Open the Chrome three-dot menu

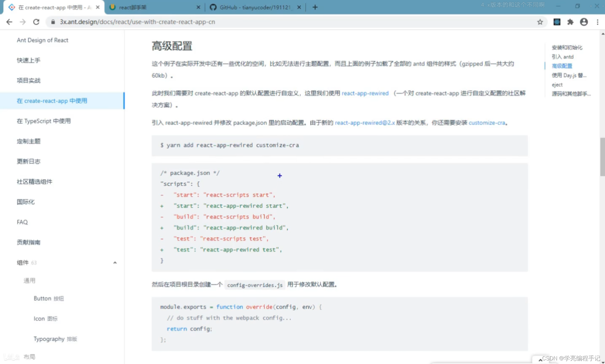click(597, 22)
